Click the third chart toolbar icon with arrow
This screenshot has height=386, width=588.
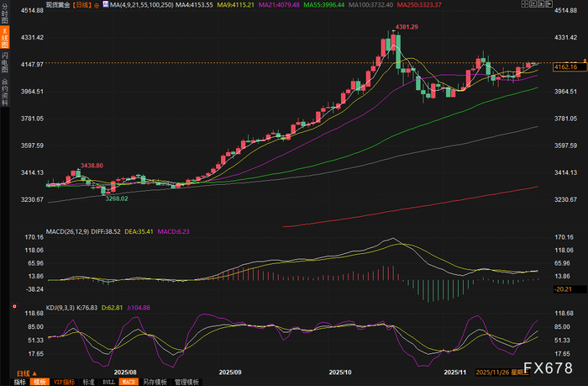point(541,3)
